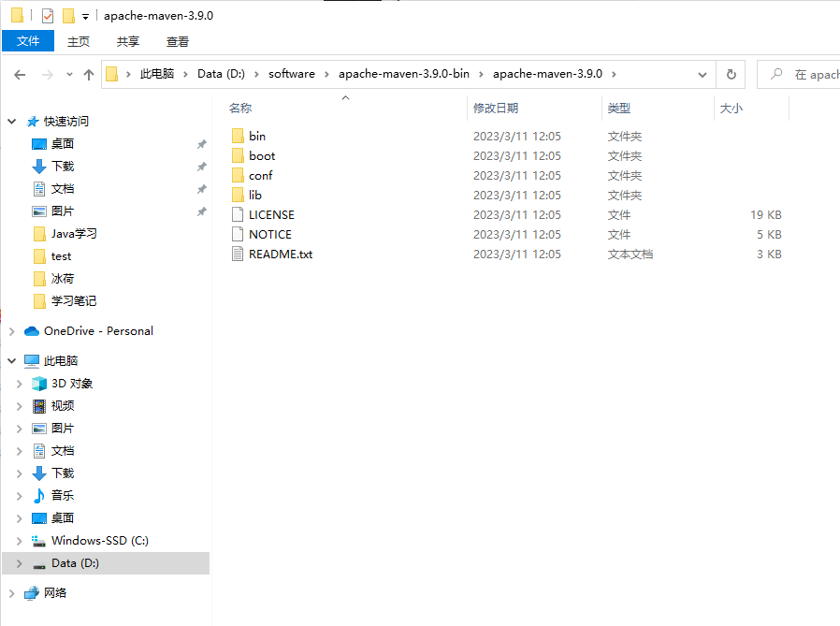Open the 学习笔记 folder in sidebar
Image resolution: width=840 pixels, height=626 pixels.
[x=74, y=301]
